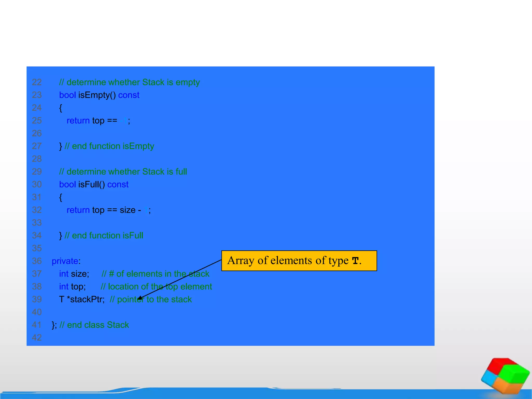The image size is (532, 399).
Task: Click the yellow 'Array of elements' callout box
Action: coord(299,261)
